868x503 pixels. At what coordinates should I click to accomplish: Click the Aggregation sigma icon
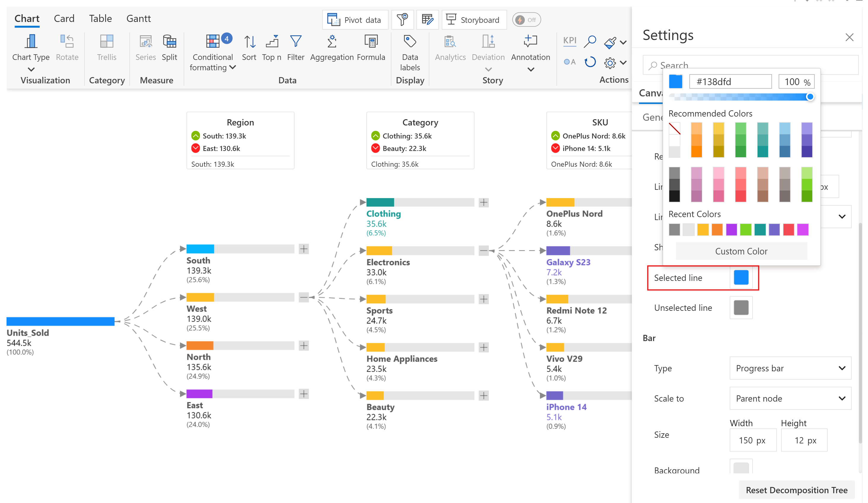[x=332, y=42]
